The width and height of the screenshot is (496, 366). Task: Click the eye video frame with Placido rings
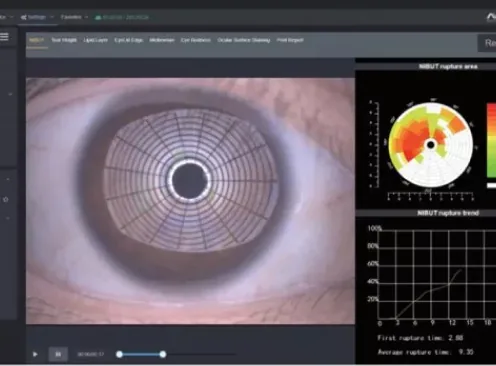click(191, 201)
